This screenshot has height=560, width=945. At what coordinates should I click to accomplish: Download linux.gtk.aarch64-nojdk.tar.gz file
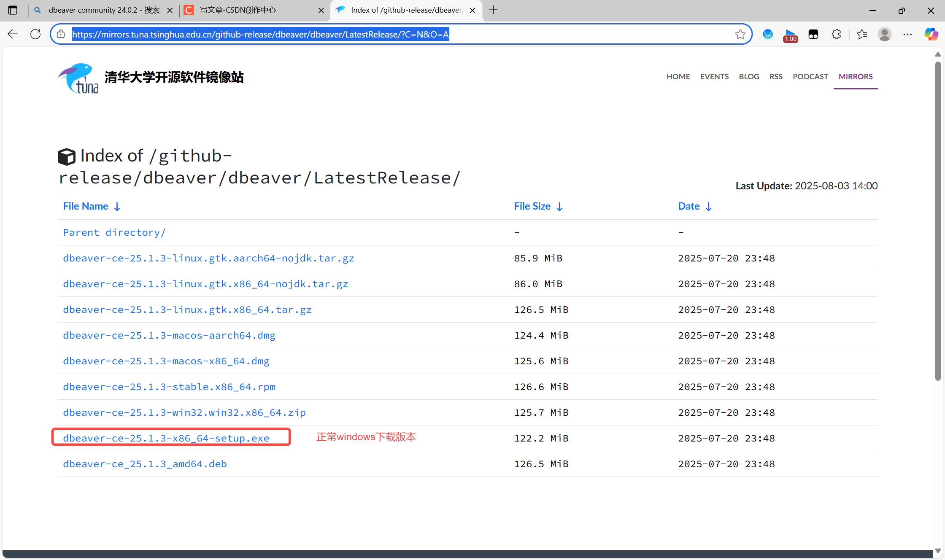208,258
